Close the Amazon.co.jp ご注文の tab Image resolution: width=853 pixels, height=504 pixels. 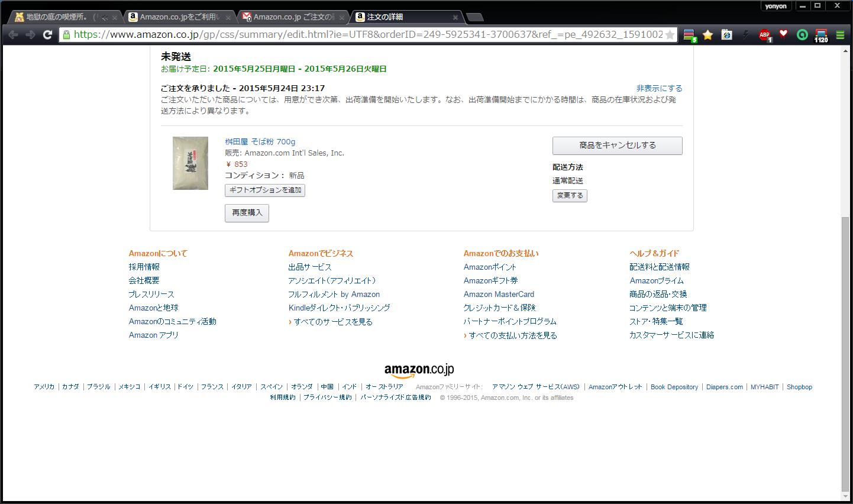341,18
